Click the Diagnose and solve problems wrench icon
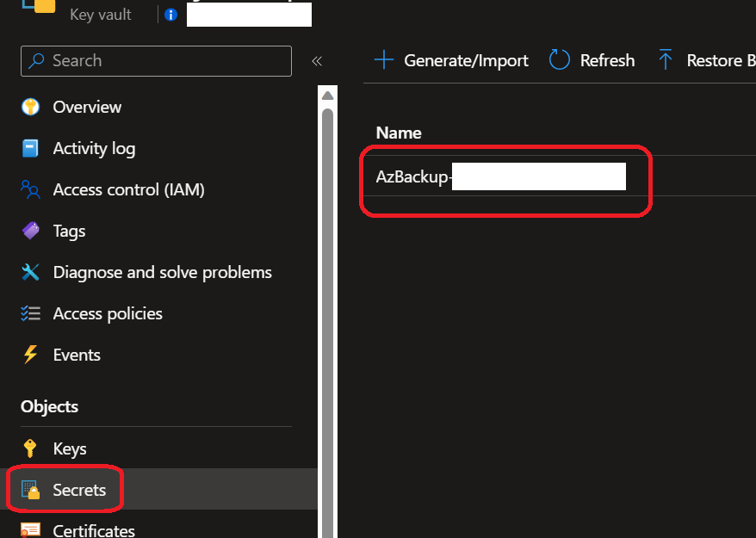The image size is (756, 538). point(31,272)
